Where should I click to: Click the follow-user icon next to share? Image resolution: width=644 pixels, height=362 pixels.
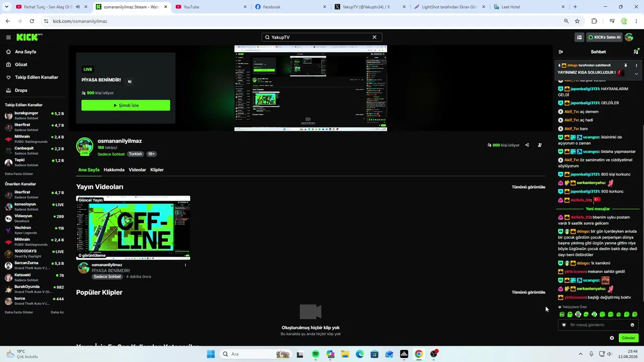pos(540,145)
